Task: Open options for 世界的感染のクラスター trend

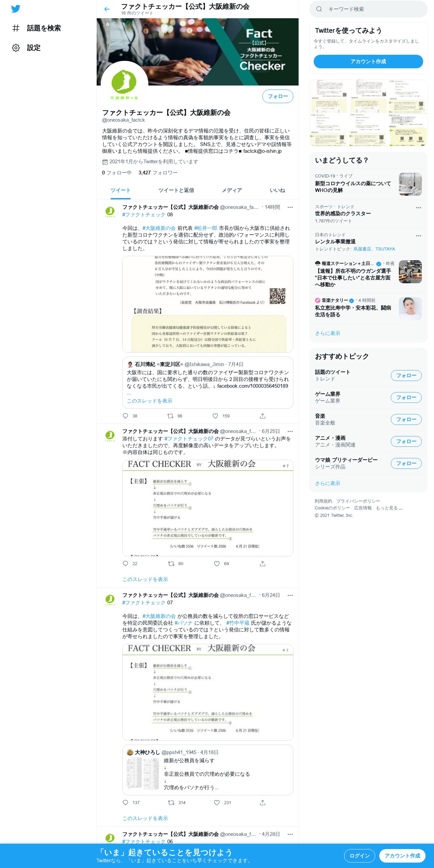Action: (x=418, y=208)
